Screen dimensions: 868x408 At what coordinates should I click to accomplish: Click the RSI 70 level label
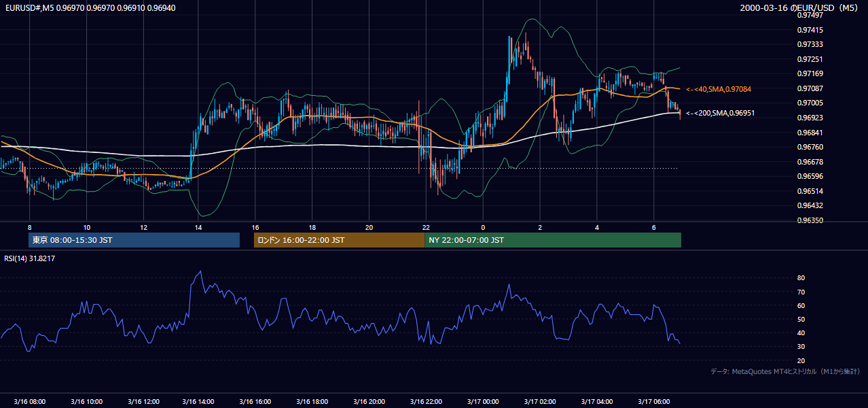pos(801,292)
